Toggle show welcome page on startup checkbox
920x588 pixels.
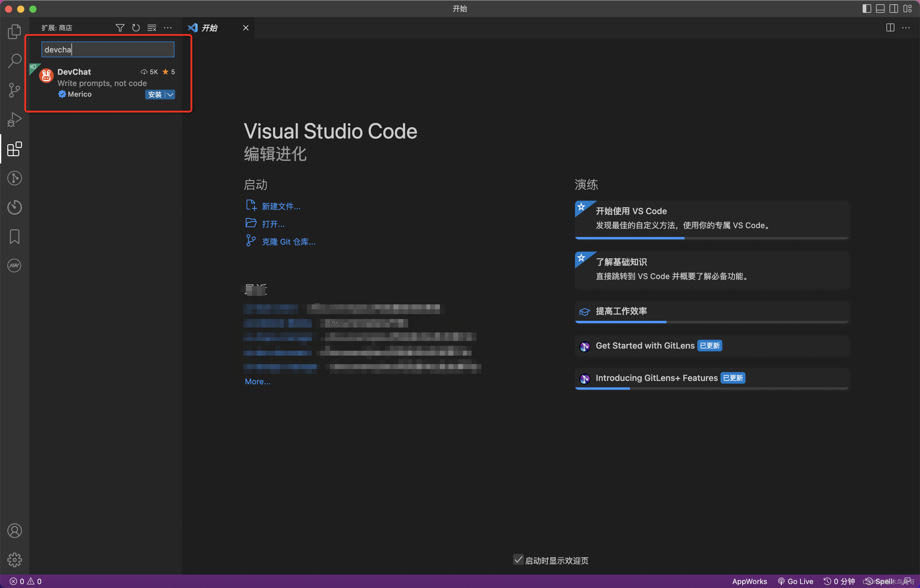click(x=518, y=560)
